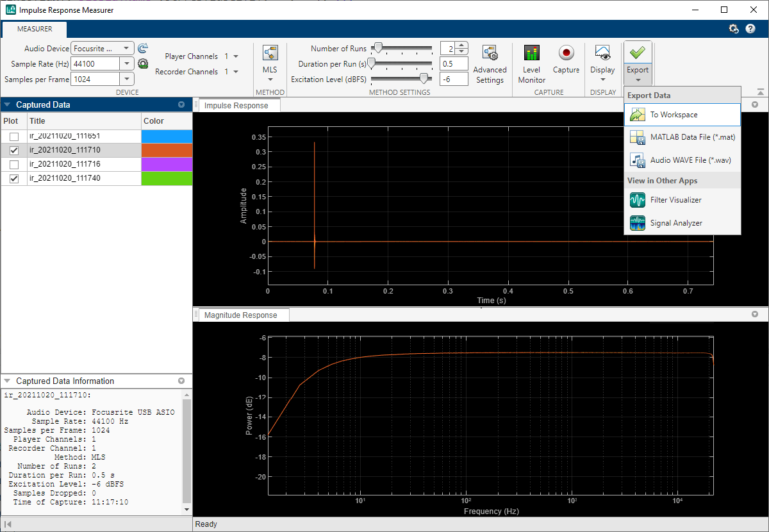Open Filter Visualizer from export menu
Screen dimensions: 769x532
[675, 200]
